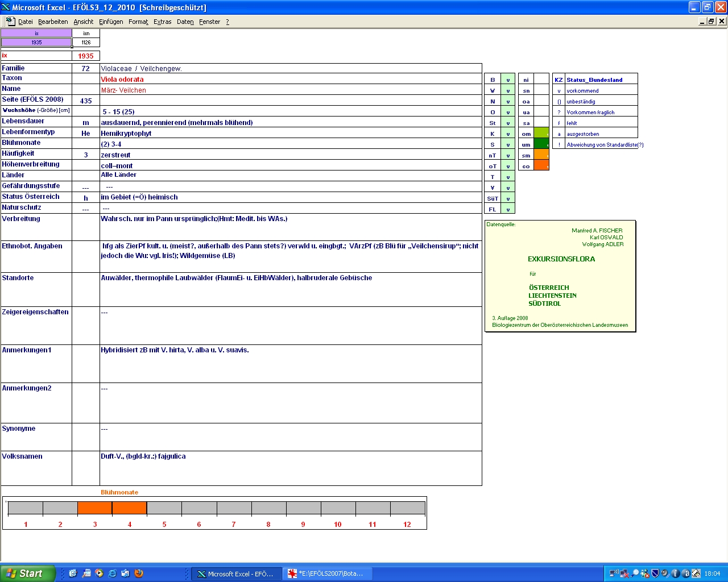Click the orange month 3 bar in Blühmonate
This screenshot has height=582, width=728.
(x=94, y=508)
